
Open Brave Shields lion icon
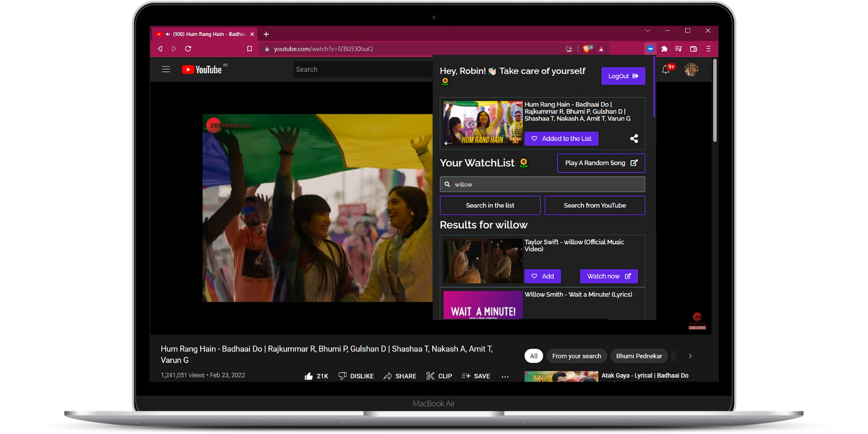(587, 49)
